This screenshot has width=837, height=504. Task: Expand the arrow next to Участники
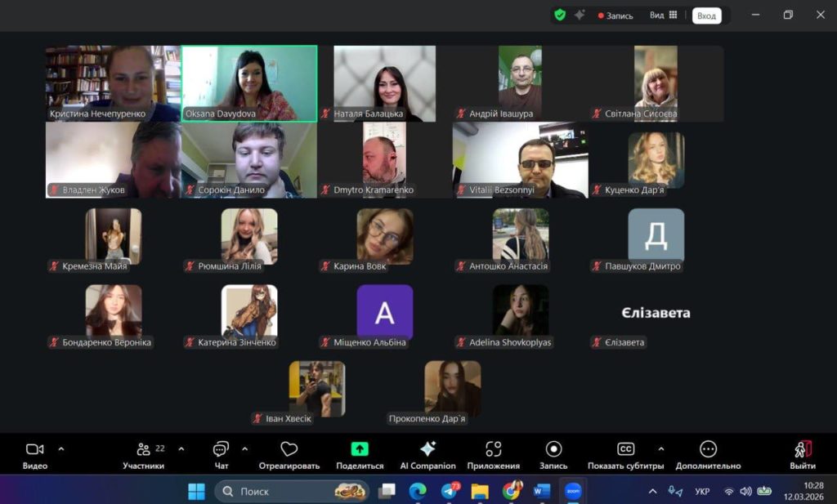181,448
